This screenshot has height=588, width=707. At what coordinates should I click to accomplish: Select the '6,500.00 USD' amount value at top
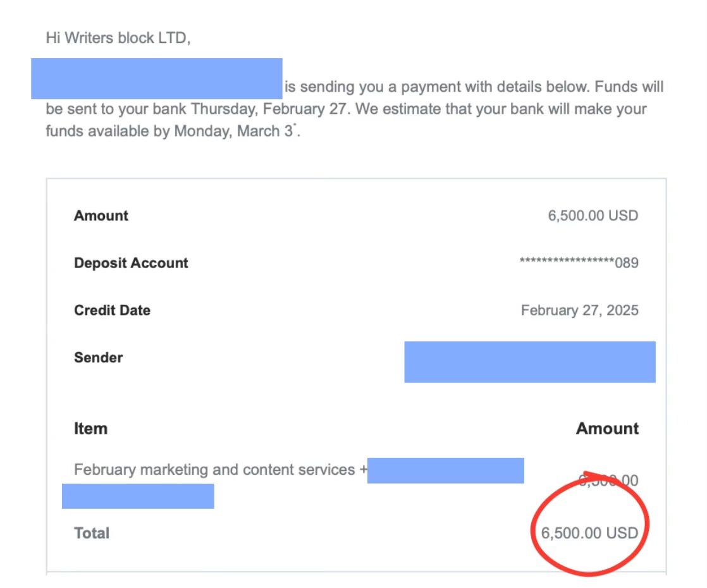click(593, 216)
